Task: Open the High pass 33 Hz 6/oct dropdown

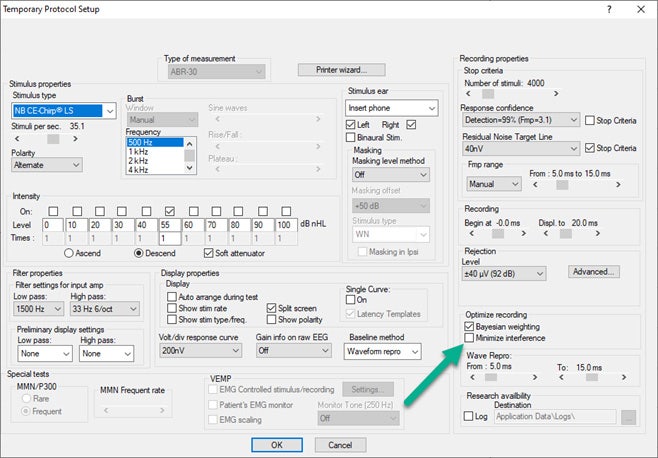Action: [104, 309]
